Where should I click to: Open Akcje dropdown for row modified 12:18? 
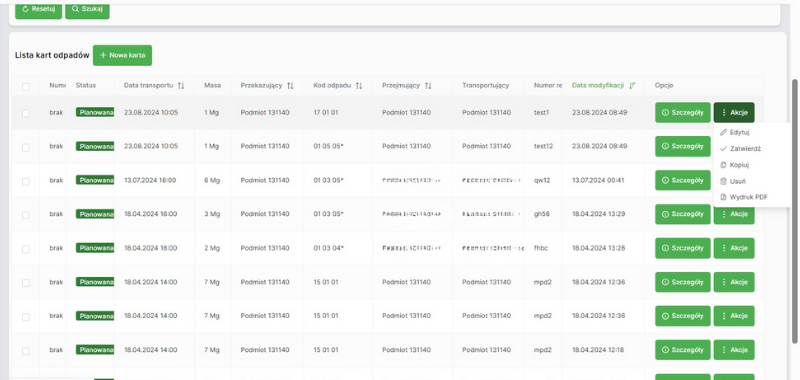click(x=734, y=350)
